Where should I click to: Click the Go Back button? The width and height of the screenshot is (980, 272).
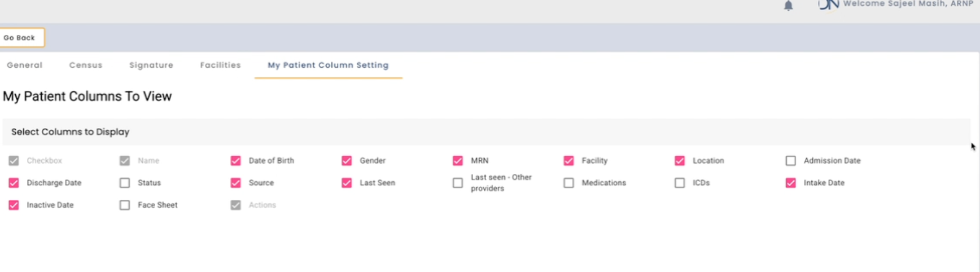tap(21, 38)
